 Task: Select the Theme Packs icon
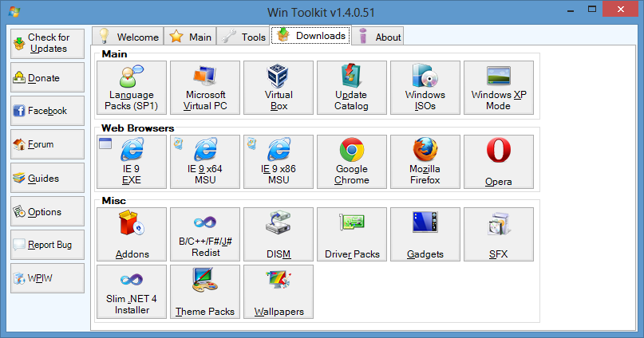[x=204, y=292]
